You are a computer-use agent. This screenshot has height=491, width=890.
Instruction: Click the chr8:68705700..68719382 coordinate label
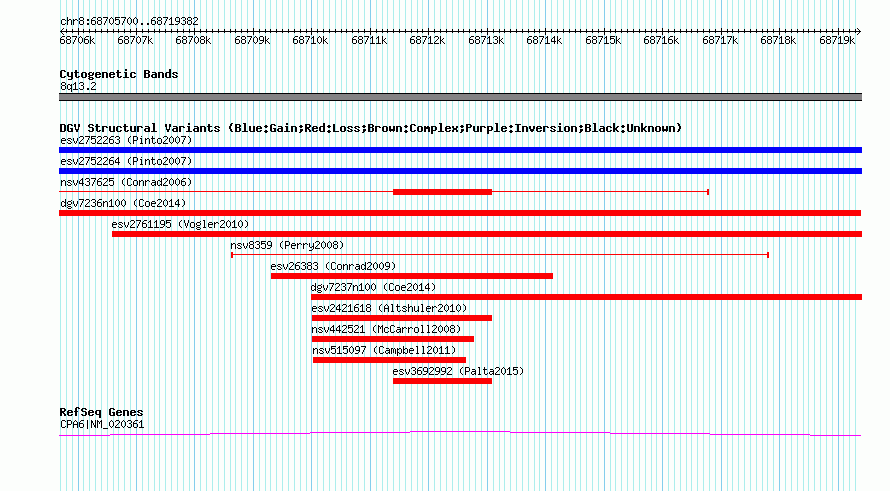[x=129, y=21]
